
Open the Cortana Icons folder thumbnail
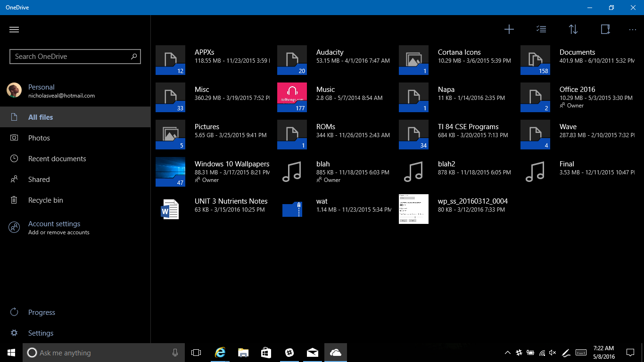[413, 60]
